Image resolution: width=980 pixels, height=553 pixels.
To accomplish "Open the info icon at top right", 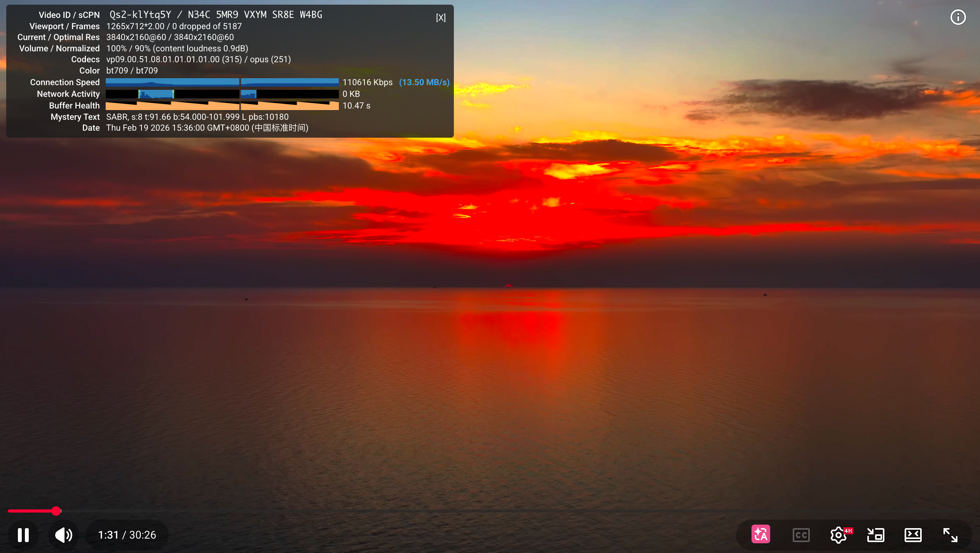I will [x=958, y=17].
